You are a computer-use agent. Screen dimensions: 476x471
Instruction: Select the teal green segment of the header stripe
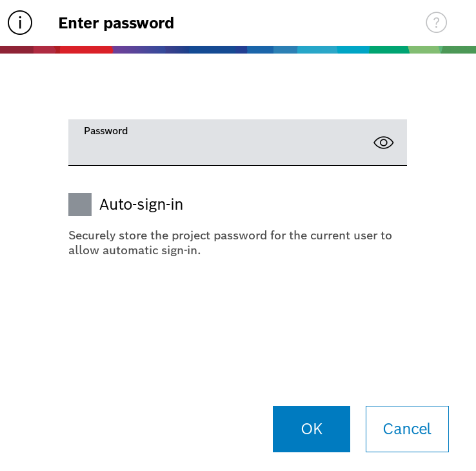click(388, 50)
